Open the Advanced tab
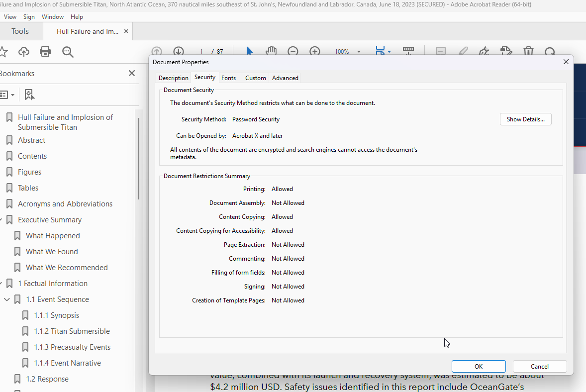 (285, 78)
